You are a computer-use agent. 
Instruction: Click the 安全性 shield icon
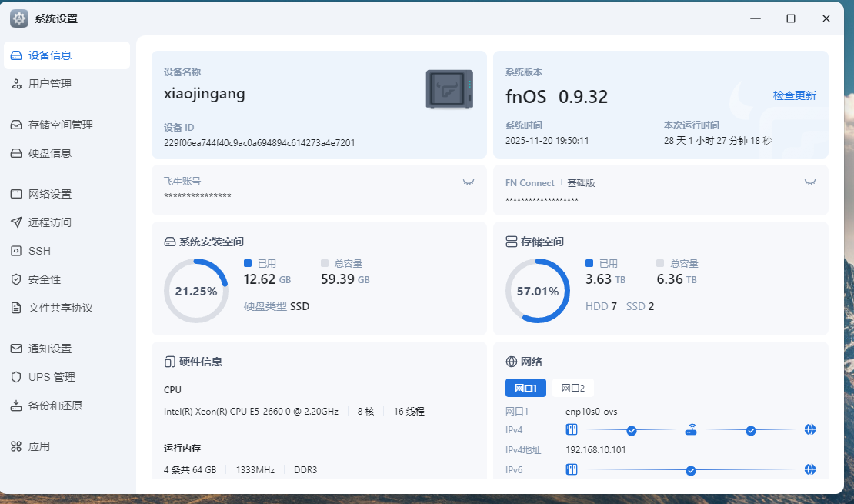[x=16, y=279]
